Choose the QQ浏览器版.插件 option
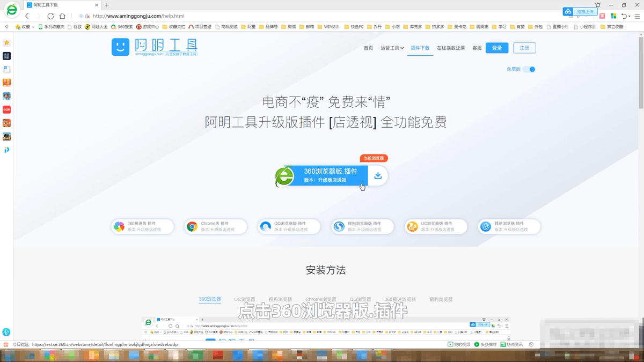Screen dimensions: 644x362 (x=289, y=227)
